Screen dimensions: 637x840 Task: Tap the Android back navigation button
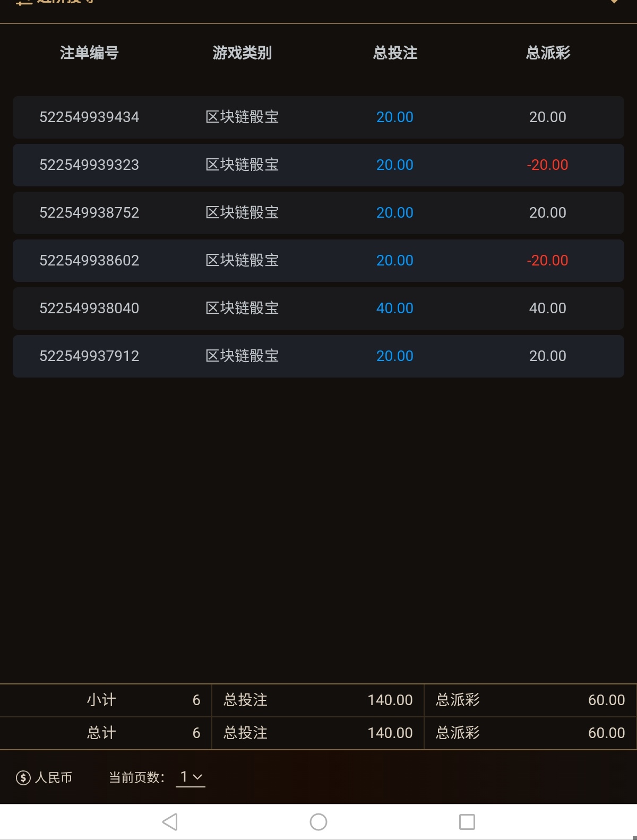170,822
